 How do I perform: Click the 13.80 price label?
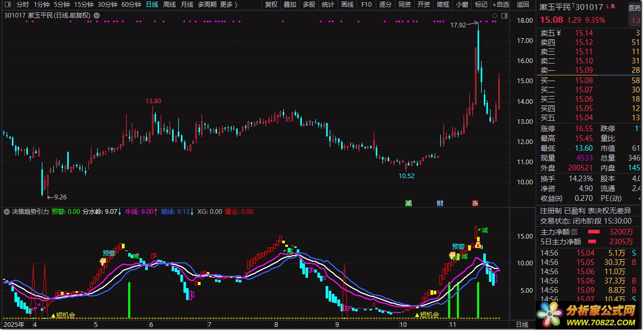tap(154, 101)
